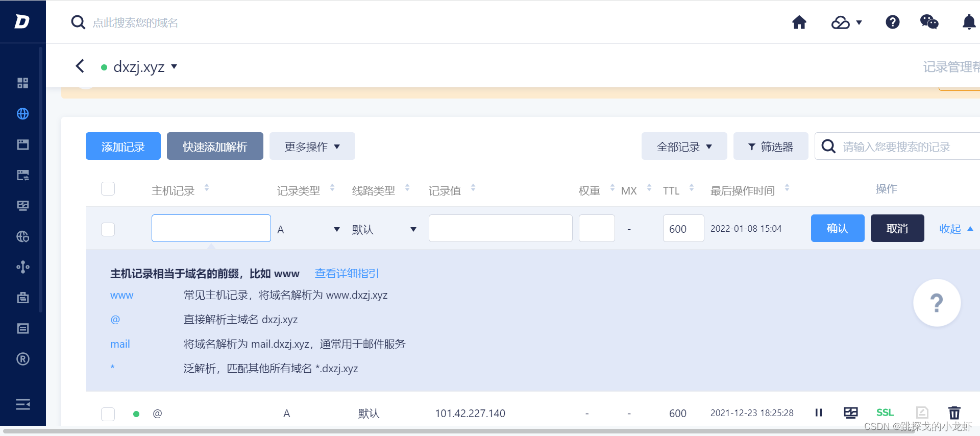980x436 pixels.
Task: Click the 添加记录 button
Action: click(123, 147)
